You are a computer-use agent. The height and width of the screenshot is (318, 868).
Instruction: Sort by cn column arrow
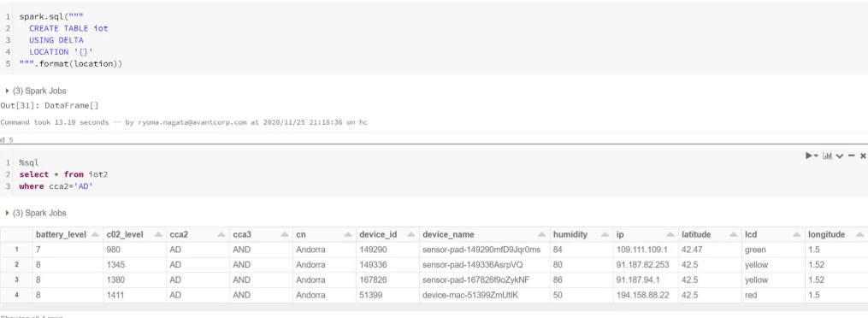[348, 234]
